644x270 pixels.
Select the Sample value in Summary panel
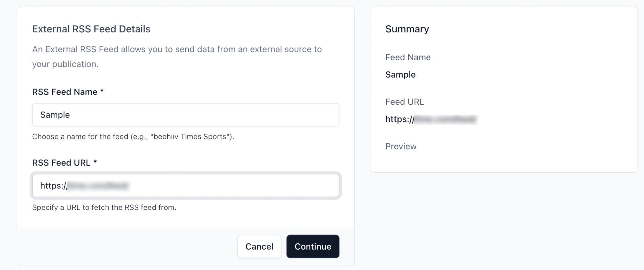[x=400, y=74]
